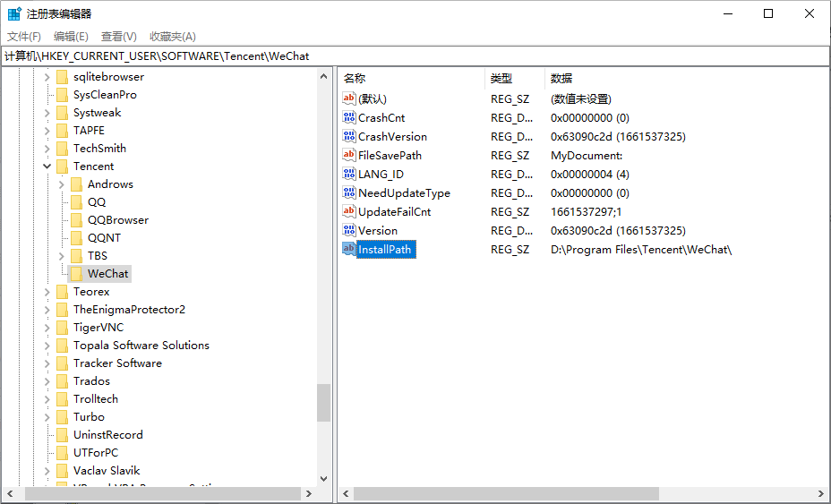Viewport: 831px width, 504px height.
Task: Click the tree pane vertical scrollbar thumb
Action: [323, 403]
